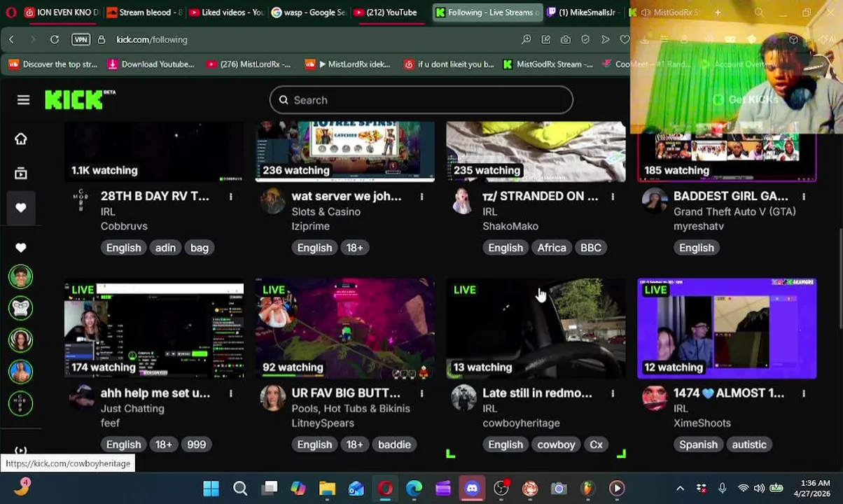Viewport: 843px width, 504px height.
Task: Open options for BADDEST GIRL GA stream
Action: coord(804,197)
